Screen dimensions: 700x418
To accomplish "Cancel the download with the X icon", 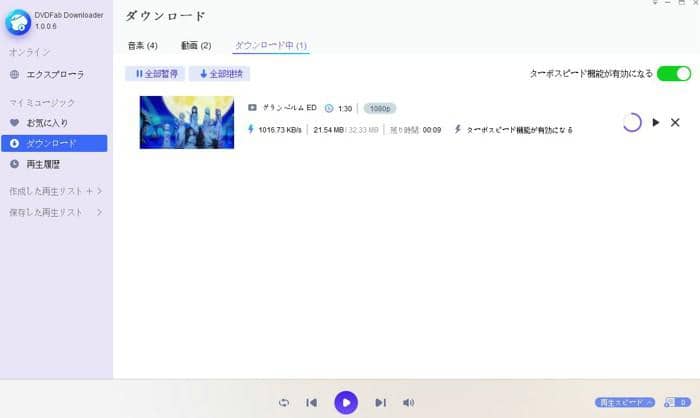I will [675, 123].
